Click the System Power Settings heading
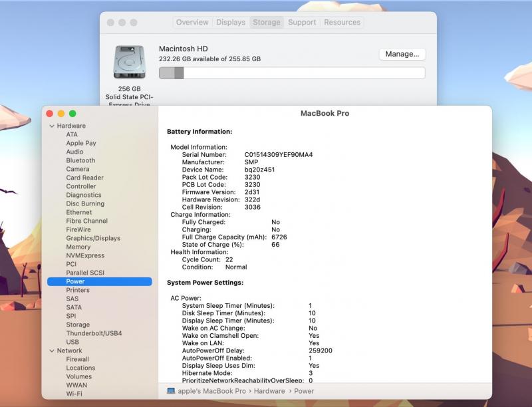 [205, 283]
